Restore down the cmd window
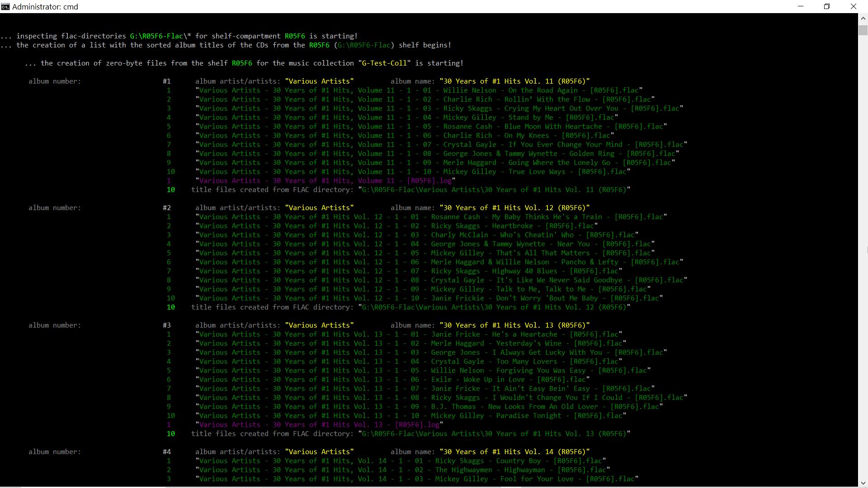The image size is (868, 488). [x=827, y=6]
